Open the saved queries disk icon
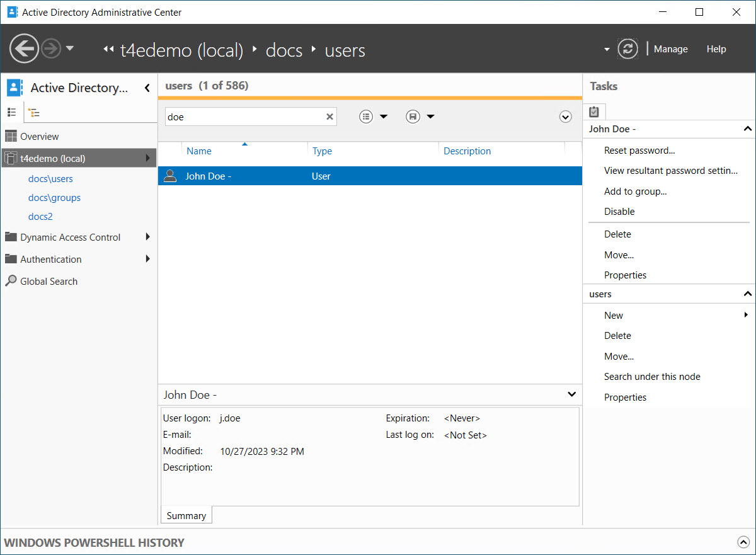Image resolution: width=756 pixels, height=555 pixels. coord(413,117)
